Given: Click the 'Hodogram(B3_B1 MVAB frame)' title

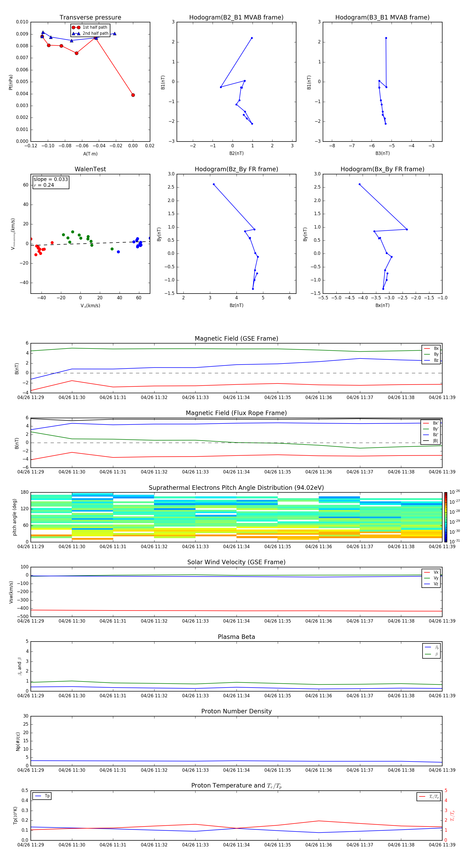Looking at the screenshot, I should (x=382, y=18).
